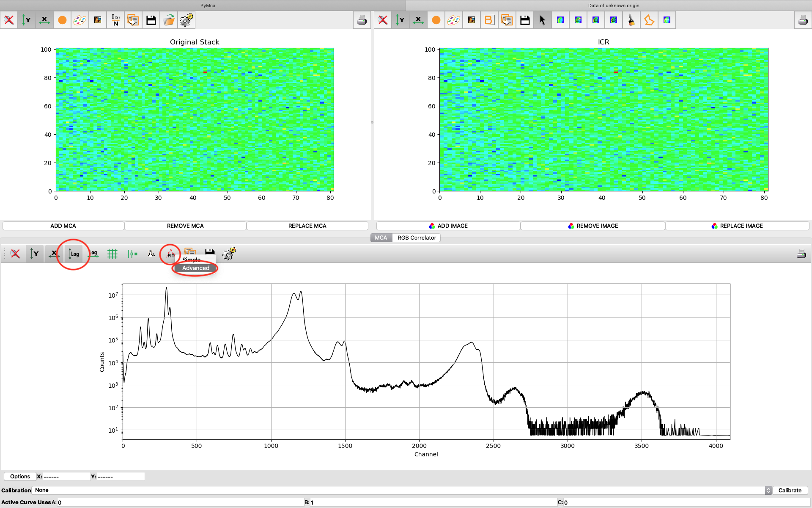The width and height of the screenshot is (812, 508).
Task: Click the Calibrate button
Action: (x=790, y=490)
